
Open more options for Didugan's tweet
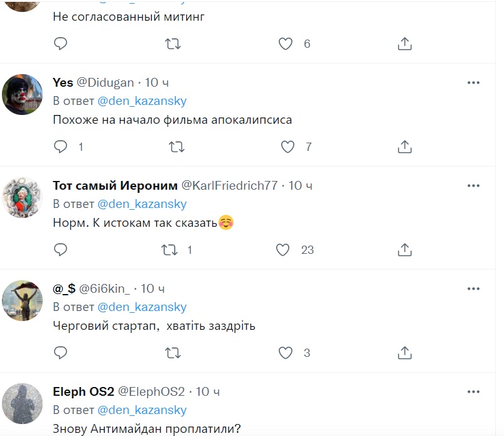[x=473, y=82]
